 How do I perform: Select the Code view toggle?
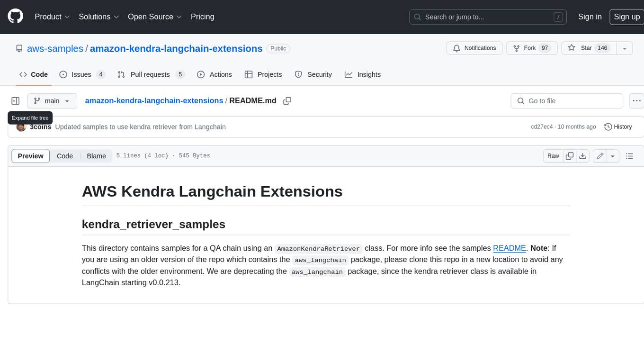coord(65,156)
